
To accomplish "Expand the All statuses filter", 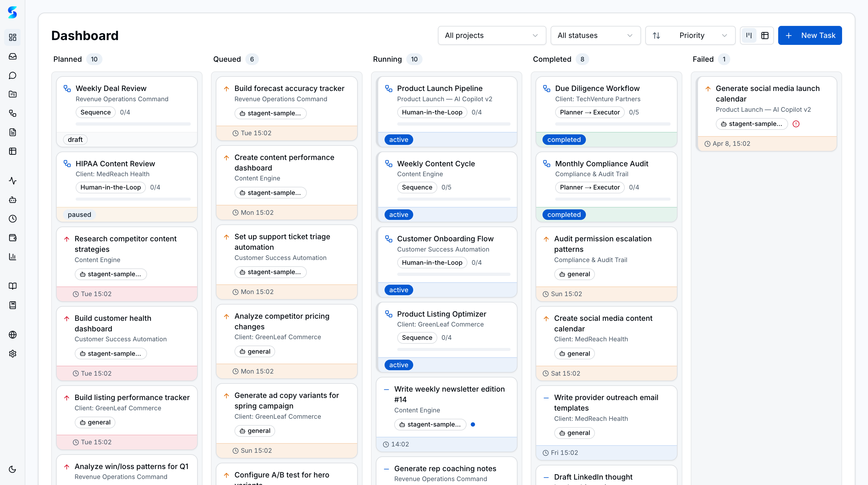I will tap(595, 35).
